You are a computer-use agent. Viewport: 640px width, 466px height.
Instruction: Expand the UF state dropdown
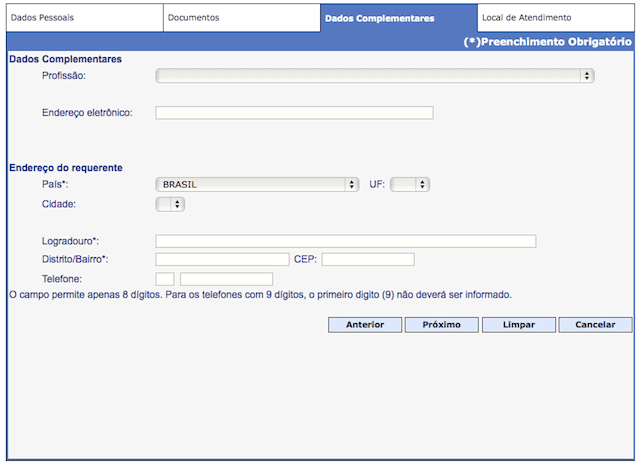(x=410, y=184)
